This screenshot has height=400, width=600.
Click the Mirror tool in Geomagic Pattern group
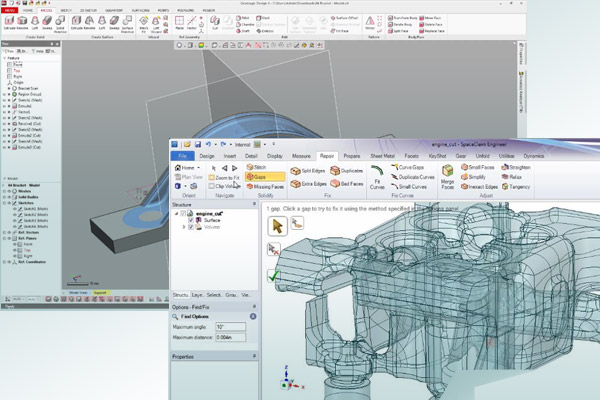click(x=370, y=23)
